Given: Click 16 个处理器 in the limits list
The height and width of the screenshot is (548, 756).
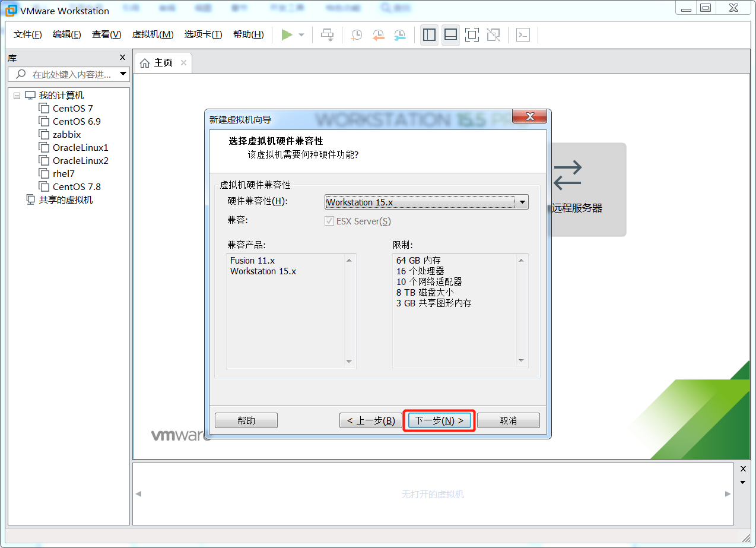Looking at the screenshot, I should [420, 271].
